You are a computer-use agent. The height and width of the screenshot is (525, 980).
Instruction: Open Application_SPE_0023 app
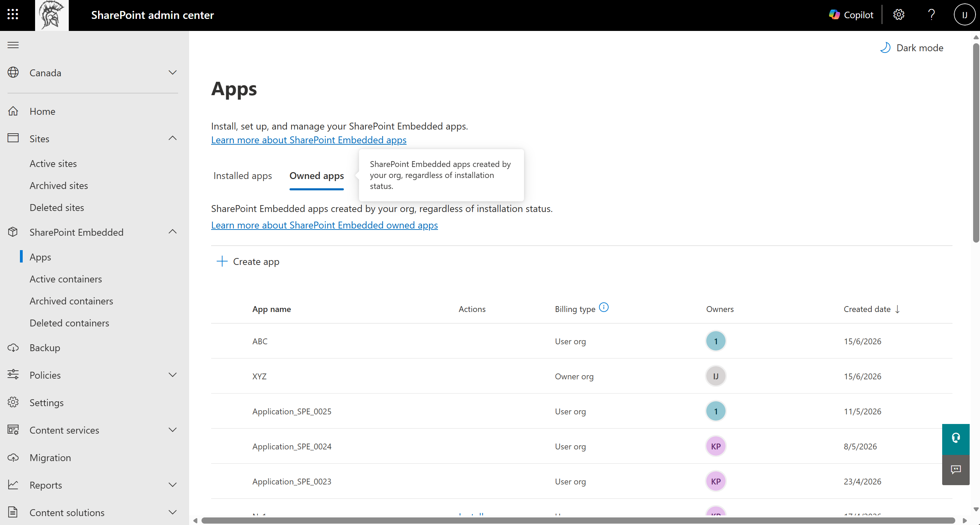coord(292,481)
